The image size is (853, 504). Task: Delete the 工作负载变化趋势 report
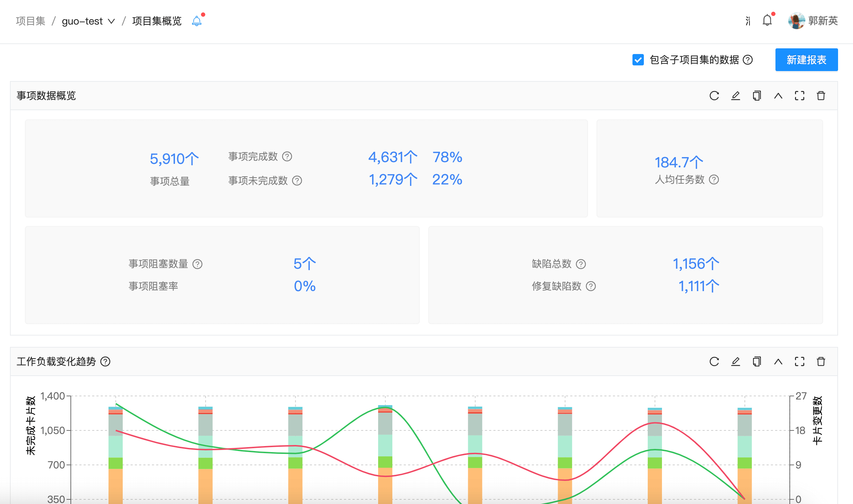coord(821,361)
